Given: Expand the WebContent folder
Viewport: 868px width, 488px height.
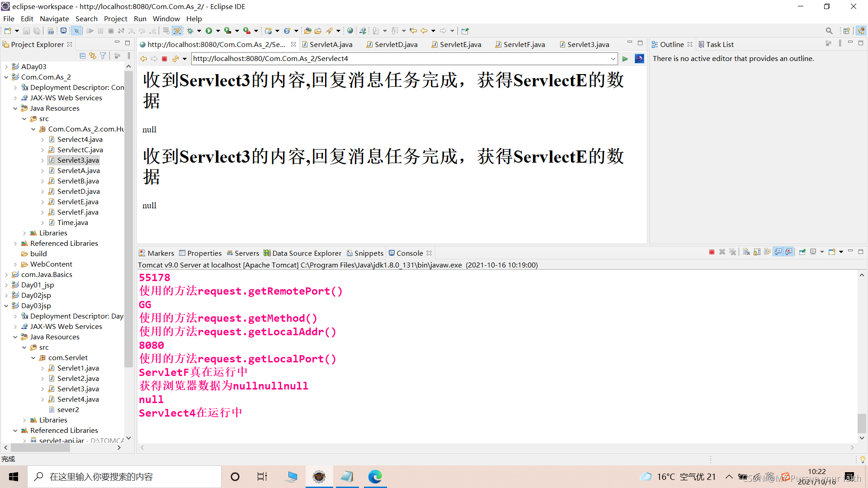Looking at the screenshot, I should [15, 264].
